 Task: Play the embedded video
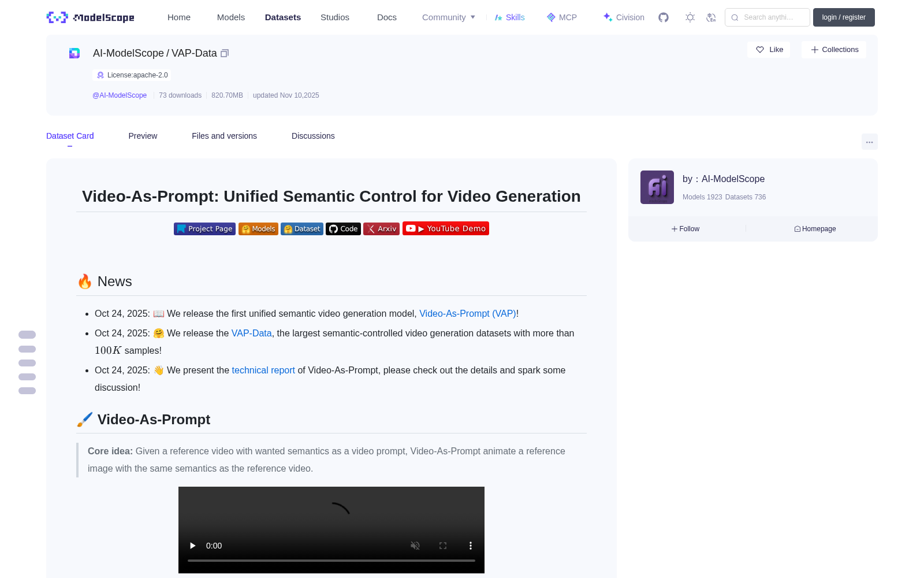coord(193,546)
